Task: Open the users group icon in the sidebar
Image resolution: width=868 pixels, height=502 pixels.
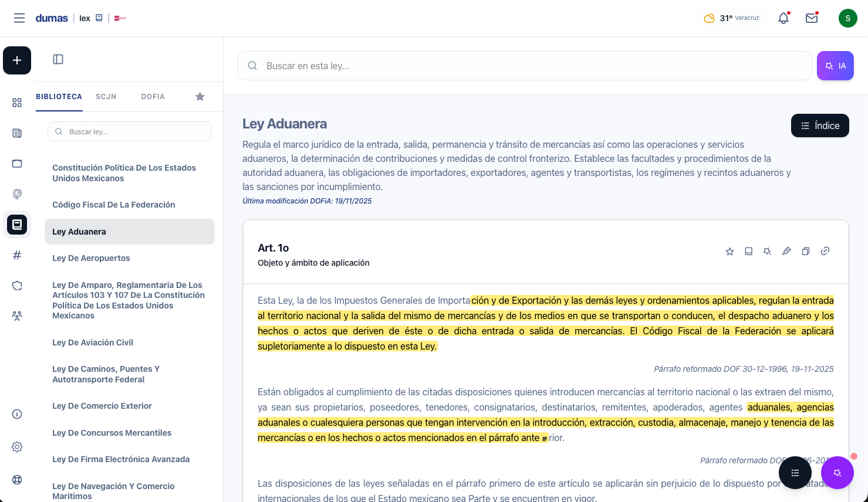Action: click(x=17, y=316)
